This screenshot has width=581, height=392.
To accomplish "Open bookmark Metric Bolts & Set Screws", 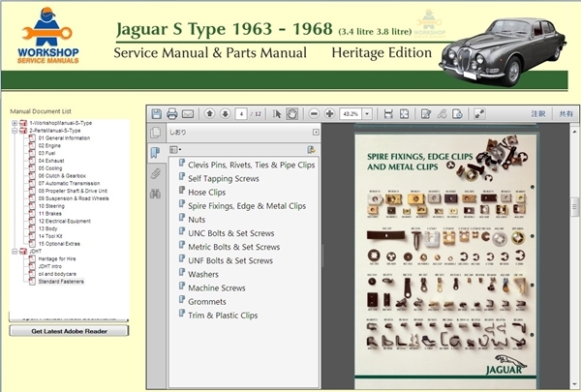I will click(x=233, y=247).
